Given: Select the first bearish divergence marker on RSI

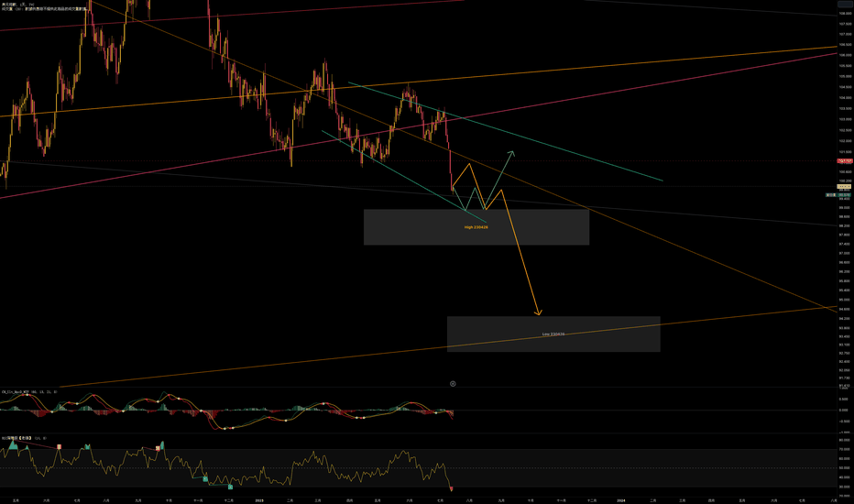Looking at the screenshot, I should 60,447.
